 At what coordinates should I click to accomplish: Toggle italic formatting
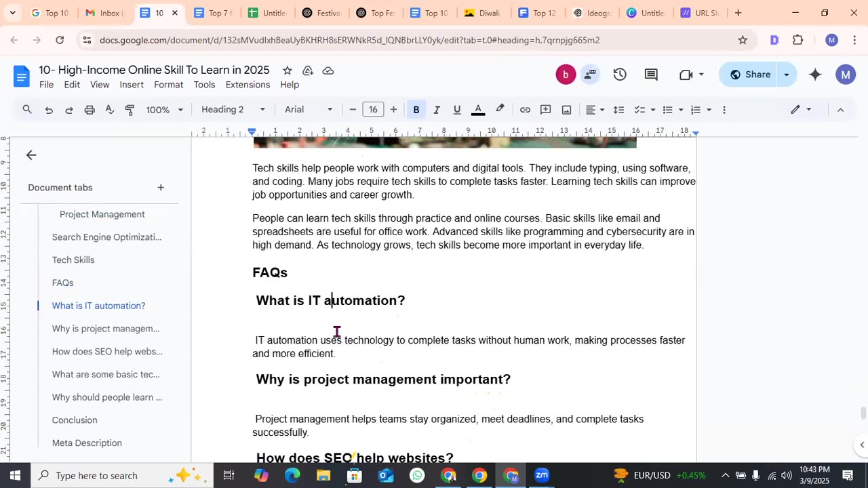(x=437, y=110)
